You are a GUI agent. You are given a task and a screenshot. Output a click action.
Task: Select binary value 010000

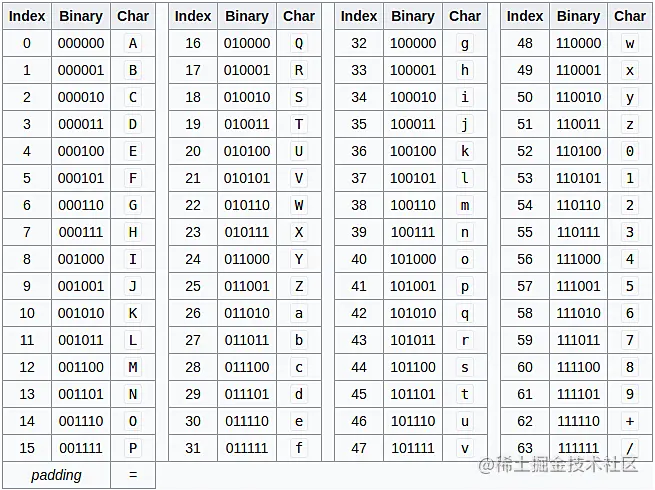pos(247,43)
